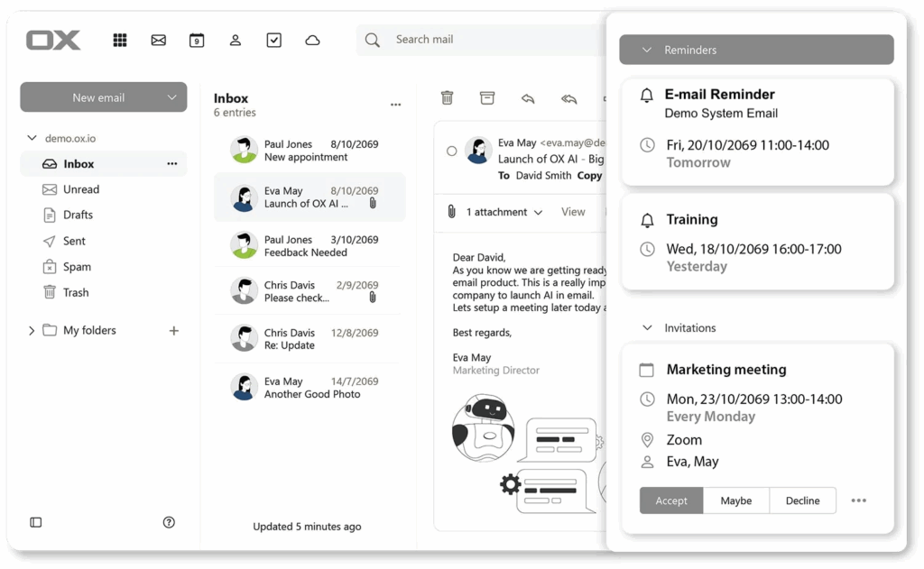Open the Spam folder

tap(77, 267)
